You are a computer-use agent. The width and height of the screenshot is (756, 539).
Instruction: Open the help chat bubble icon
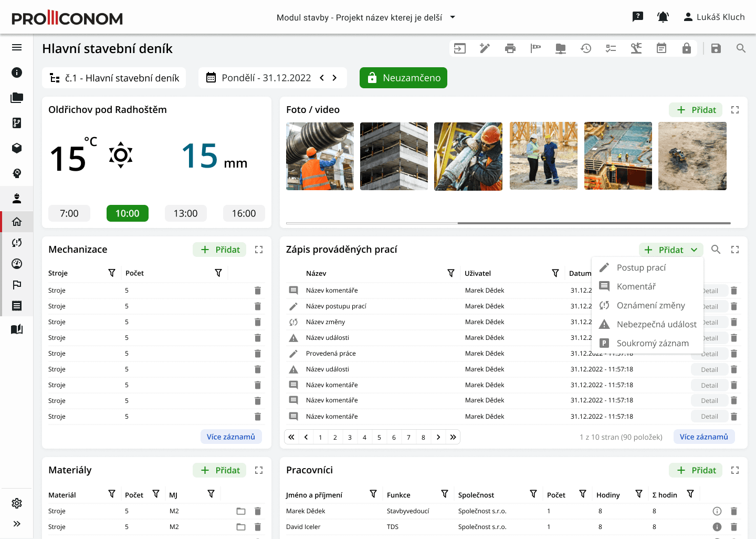tap(638, 17)
